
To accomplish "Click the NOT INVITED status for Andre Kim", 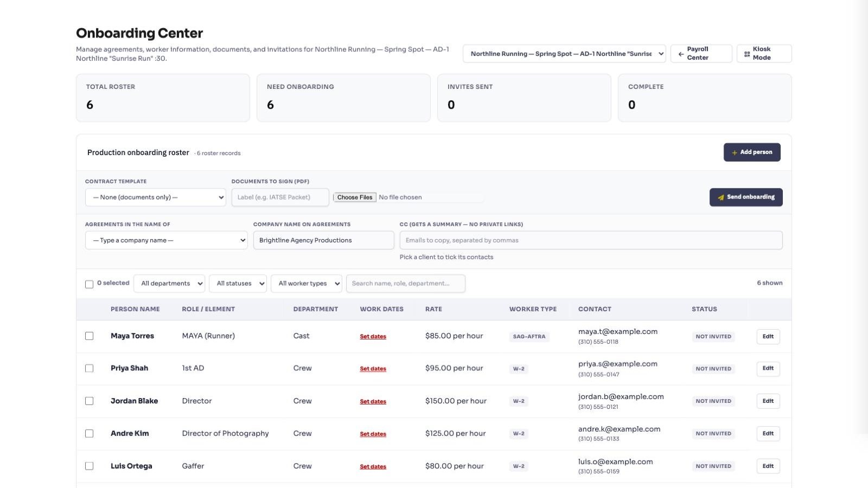I will click(713, 434).
